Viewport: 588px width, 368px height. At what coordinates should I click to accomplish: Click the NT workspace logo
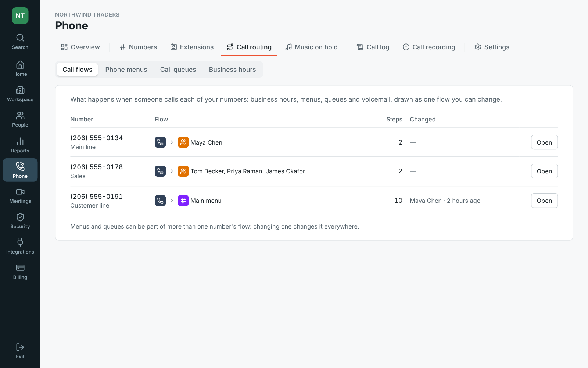20,16
